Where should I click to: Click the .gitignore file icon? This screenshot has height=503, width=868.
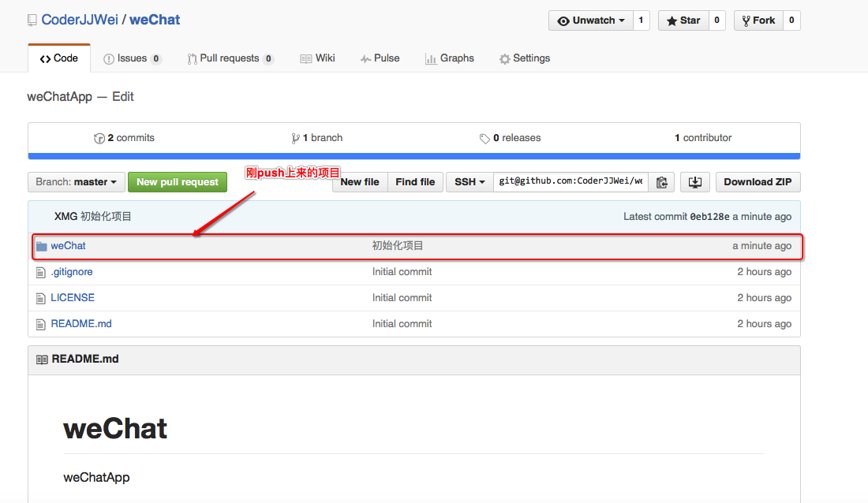tap(40, 272)
